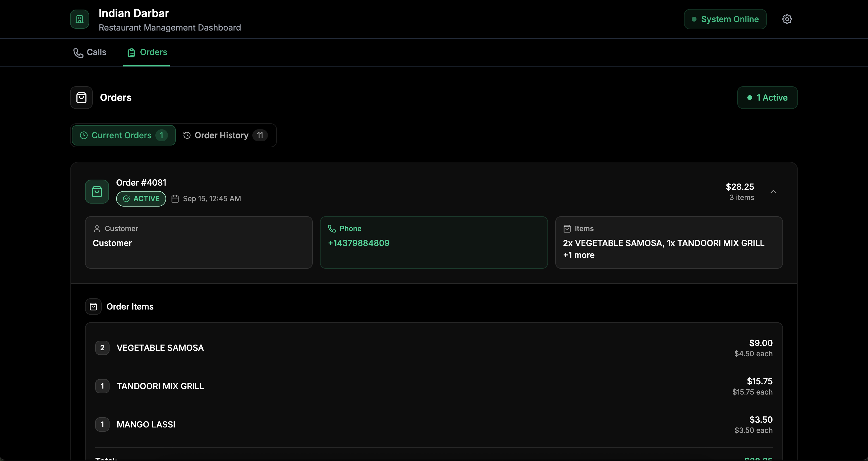Call phone number +14379884809
The height and width of the screenshot is (461, 868).
pos(359,243)
